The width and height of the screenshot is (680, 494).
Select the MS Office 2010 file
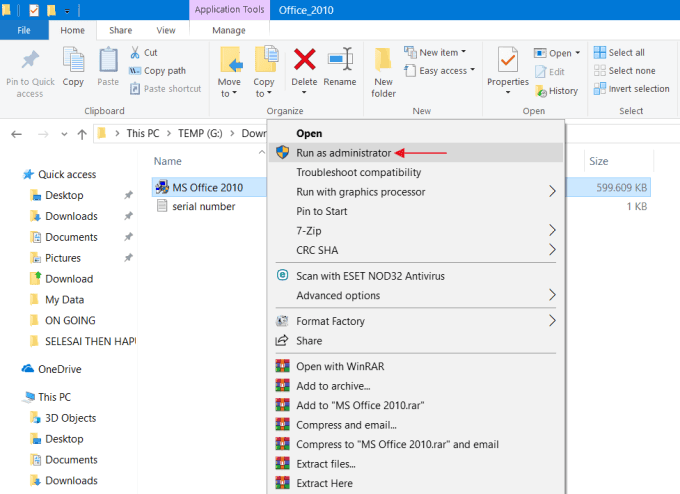(207, 187)
